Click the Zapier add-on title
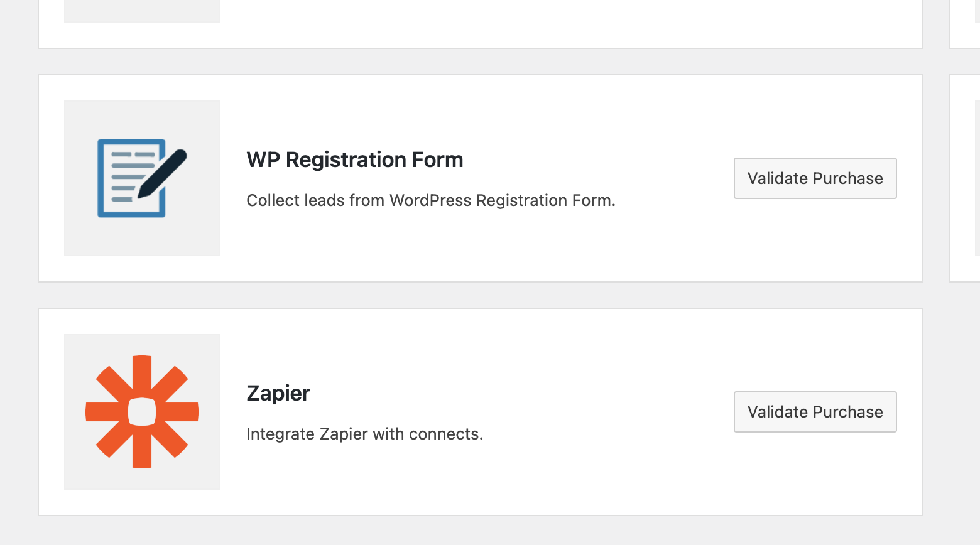Image resolution: width=980 pixels, height=545 pixels. (278, 394)
